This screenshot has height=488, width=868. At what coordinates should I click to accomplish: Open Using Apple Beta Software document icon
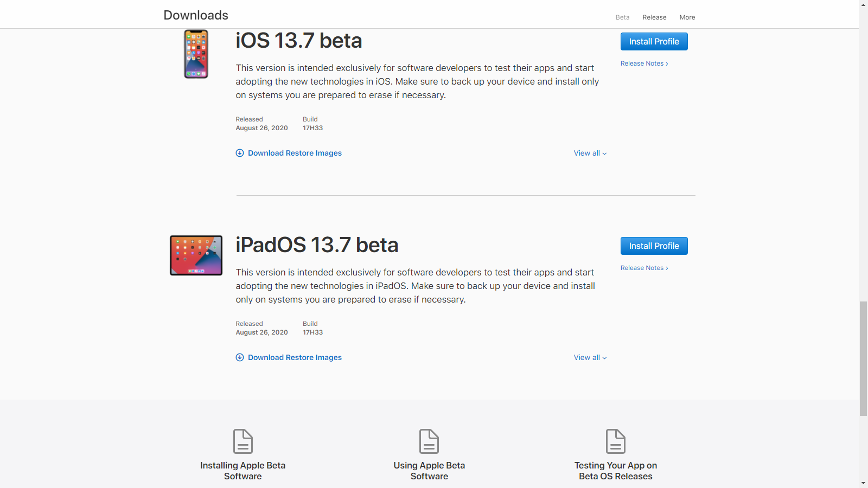click(x=429, y=441)
